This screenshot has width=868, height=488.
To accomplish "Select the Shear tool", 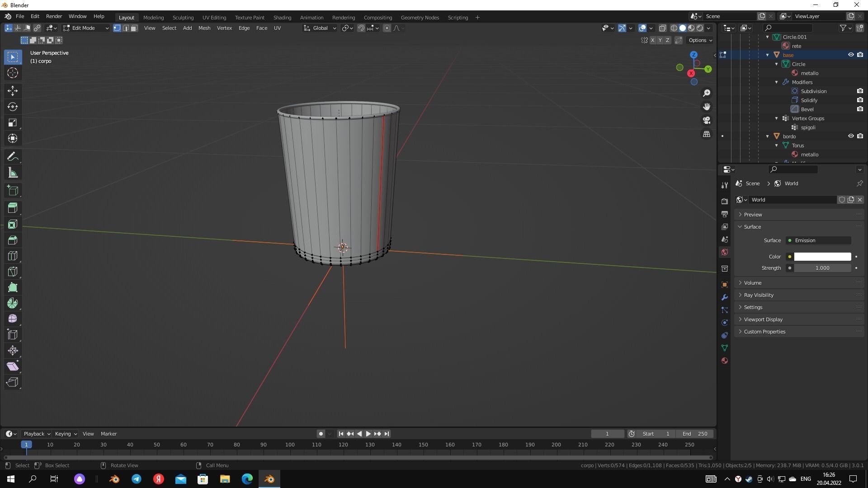I will pos(13,366).
